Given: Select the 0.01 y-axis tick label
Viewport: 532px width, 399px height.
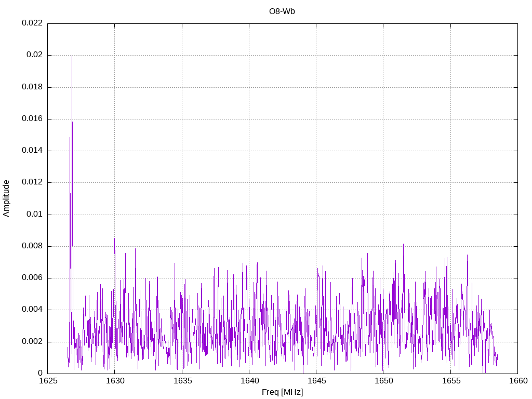Looking at the screenshot, I should point(34,214).
